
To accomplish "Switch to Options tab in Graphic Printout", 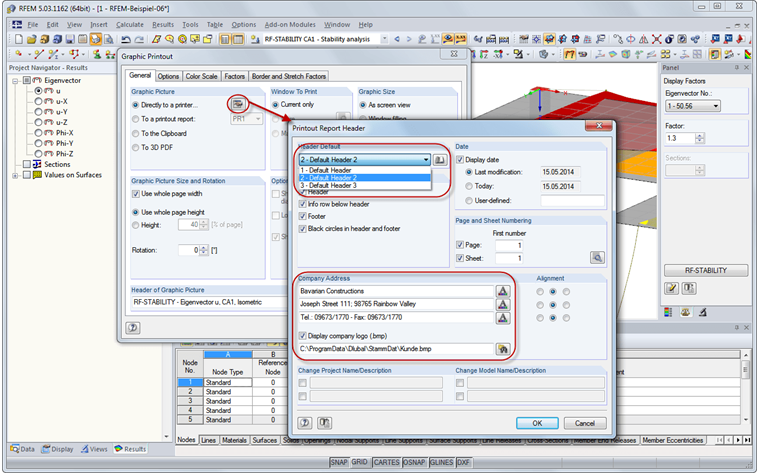I will pos(168,76).
